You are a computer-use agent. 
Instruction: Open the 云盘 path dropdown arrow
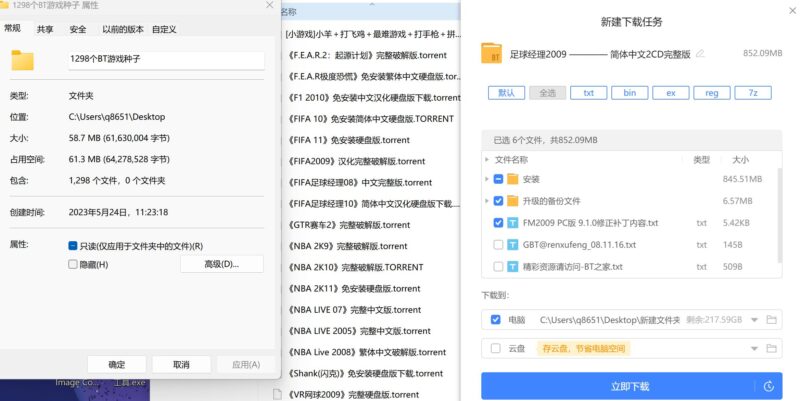click(x=752, y=348)
